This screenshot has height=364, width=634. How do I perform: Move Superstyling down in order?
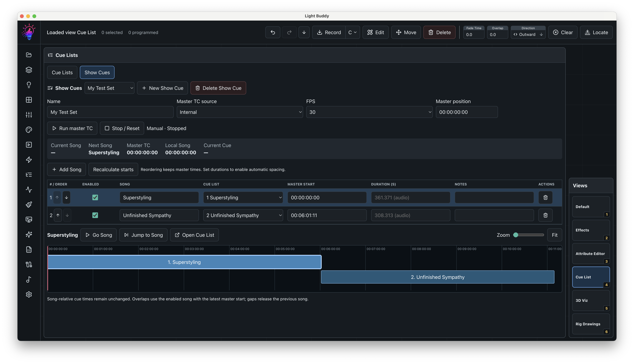(x=66, y=197)
